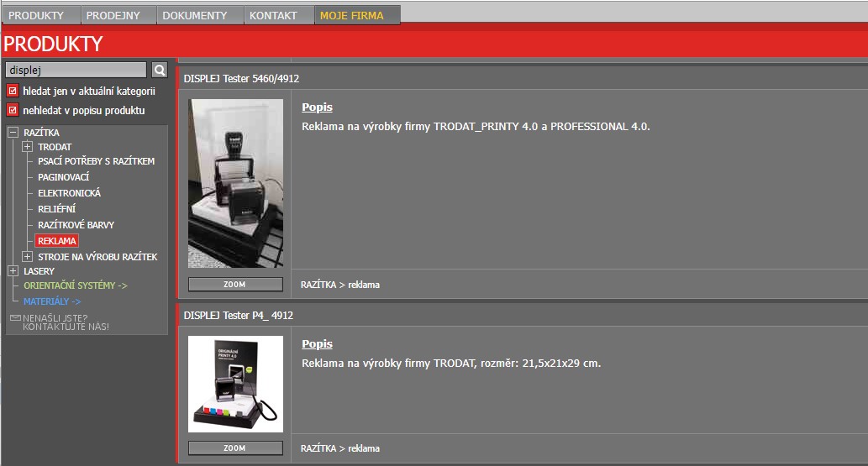Open the KONTAKT tab
This screenshot has height=466, width=868.
tap(273, 15)
